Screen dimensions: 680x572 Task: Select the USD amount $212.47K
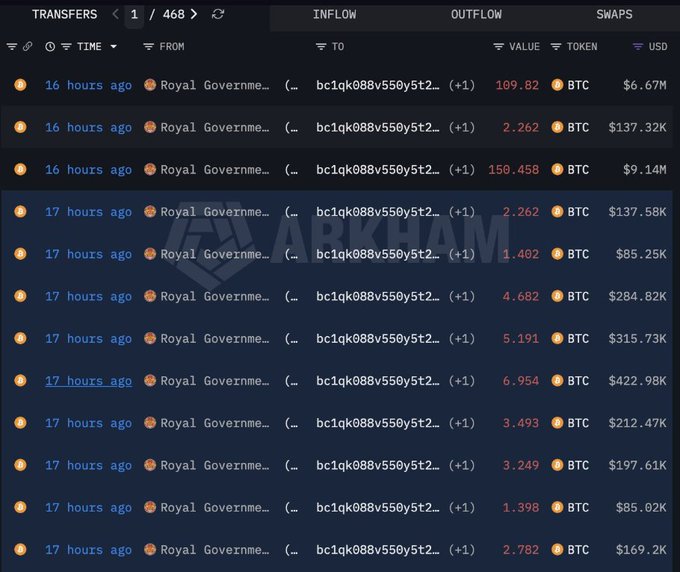(x=637, y=423)
